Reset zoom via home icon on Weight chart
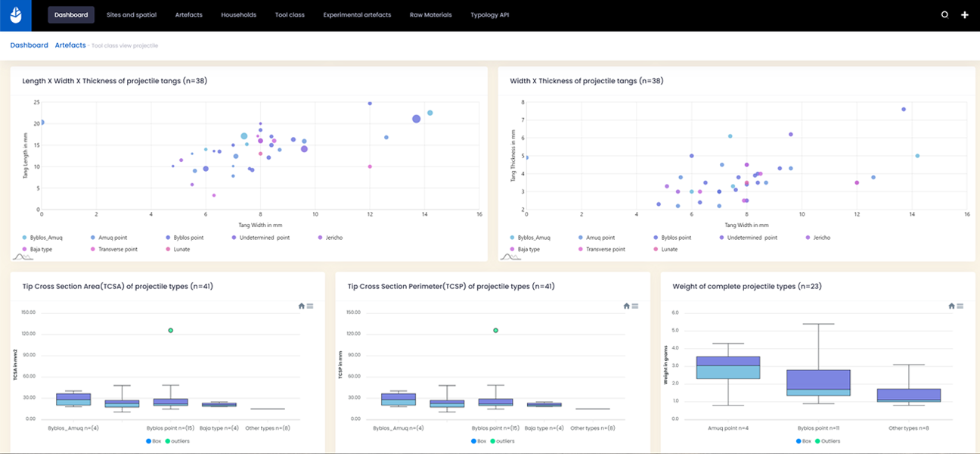Viewport: 980px width, 454px height. click(951, 306)
